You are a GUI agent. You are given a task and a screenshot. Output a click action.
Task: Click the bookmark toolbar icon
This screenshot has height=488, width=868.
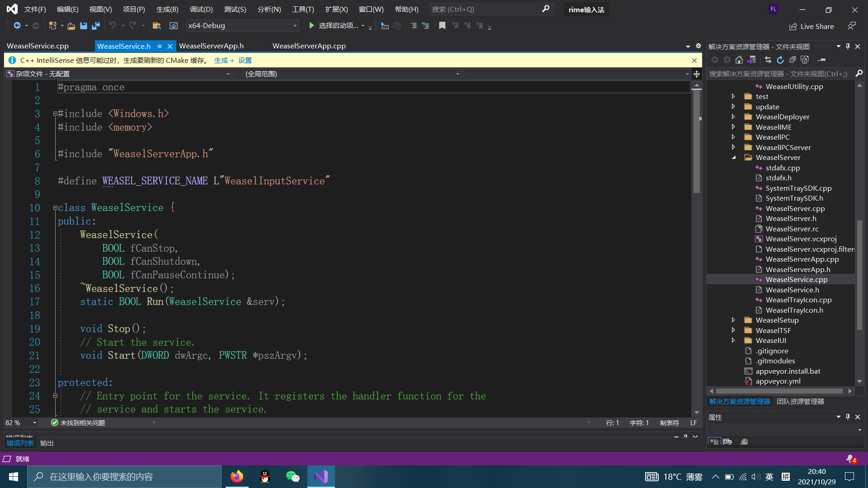pos(442,26)
